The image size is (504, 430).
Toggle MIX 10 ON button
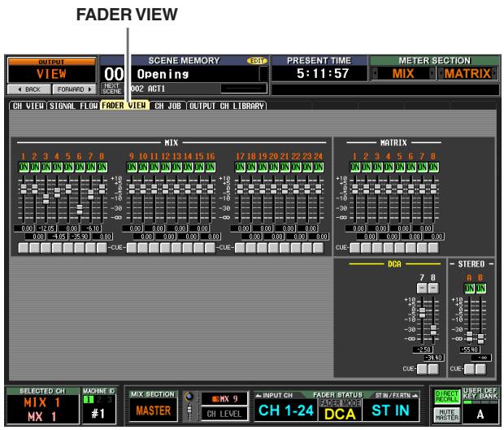(x=143, y=167)
